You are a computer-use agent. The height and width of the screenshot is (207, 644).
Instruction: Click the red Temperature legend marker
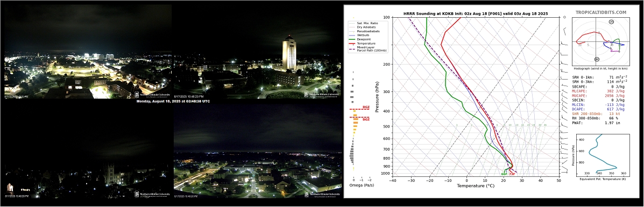tap(351, 43)
